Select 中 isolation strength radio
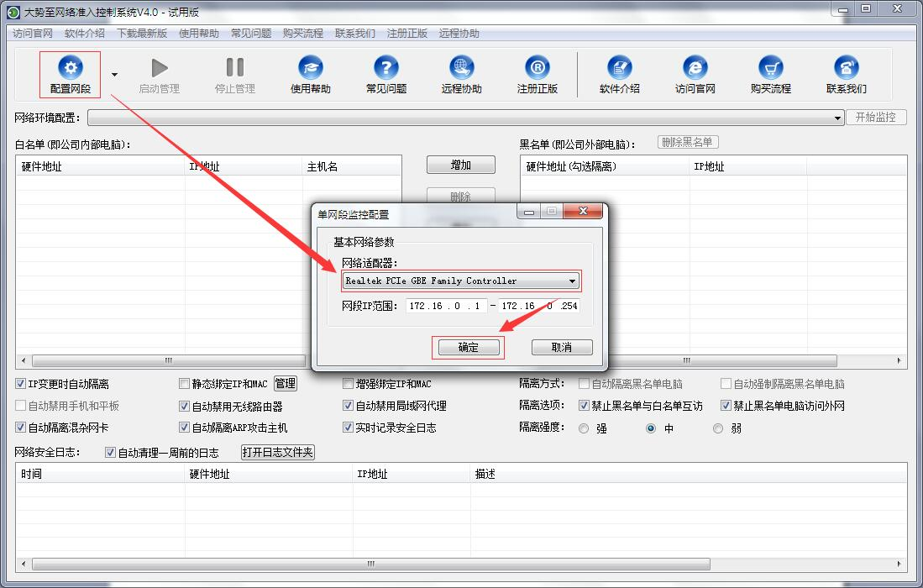 click(650, 428)
